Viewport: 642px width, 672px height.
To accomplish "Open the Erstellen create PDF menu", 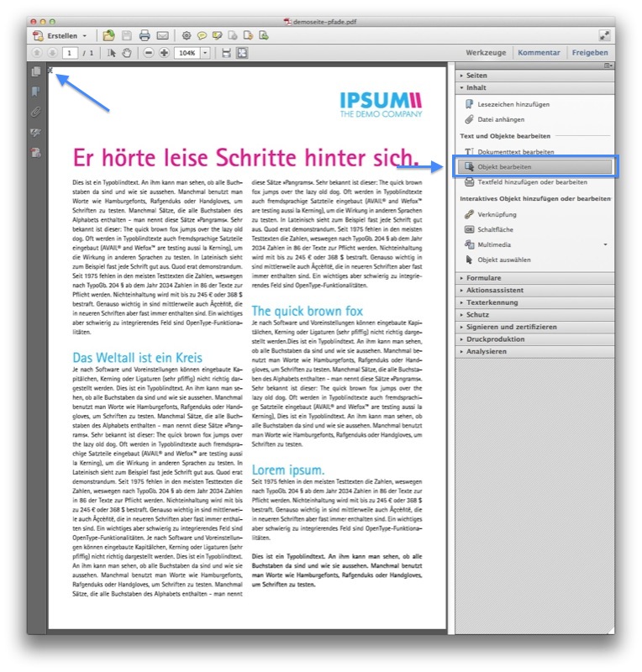I will pyautogui.click(x=60, y=35).
